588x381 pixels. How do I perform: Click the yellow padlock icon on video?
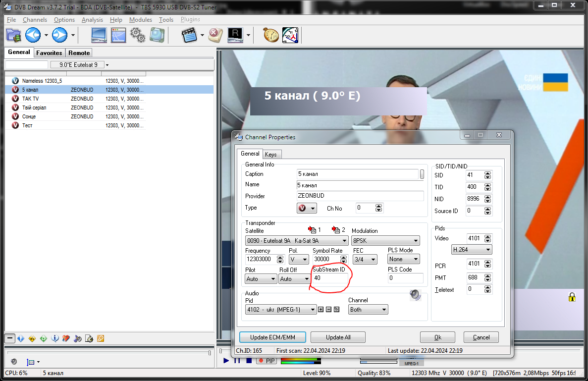pos(572,297)
